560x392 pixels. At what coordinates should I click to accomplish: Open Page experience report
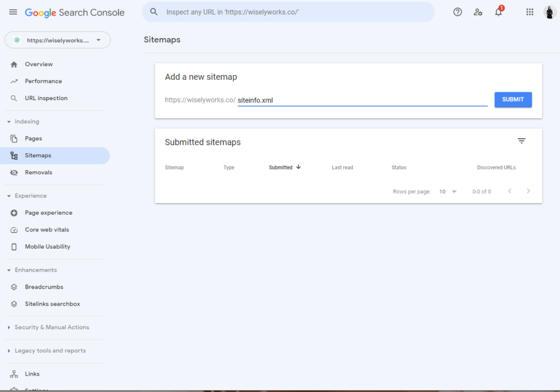tap(49, 213)
